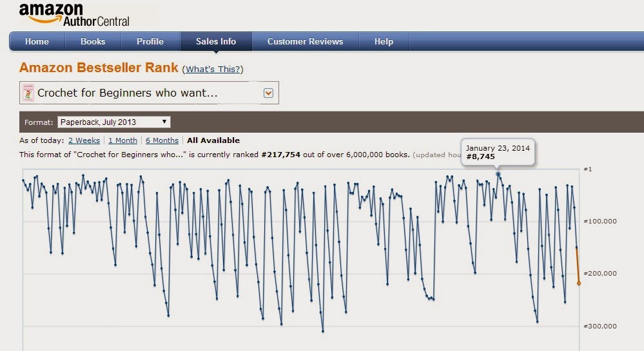Click the Amazon Bestseller Rank heading
This screenshot has height=351, width=644.
coord(99,68)
